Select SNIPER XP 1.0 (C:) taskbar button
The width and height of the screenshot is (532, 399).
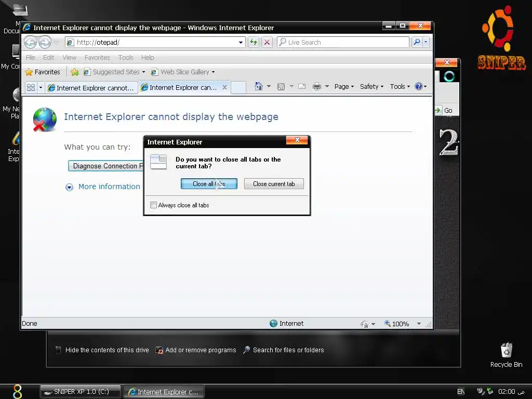(81, 392)
